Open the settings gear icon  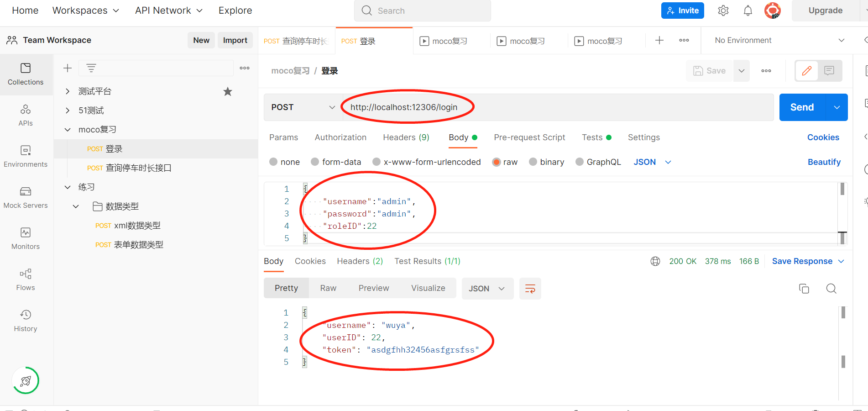pyautogui.click(x=723, y=11)
